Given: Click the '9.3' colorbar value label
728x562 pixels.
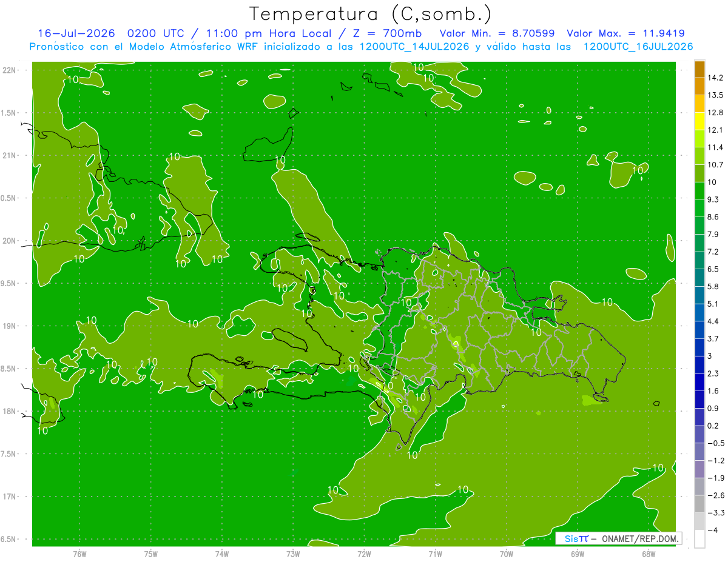Looking at the screenshot, I should coord(713,199).
